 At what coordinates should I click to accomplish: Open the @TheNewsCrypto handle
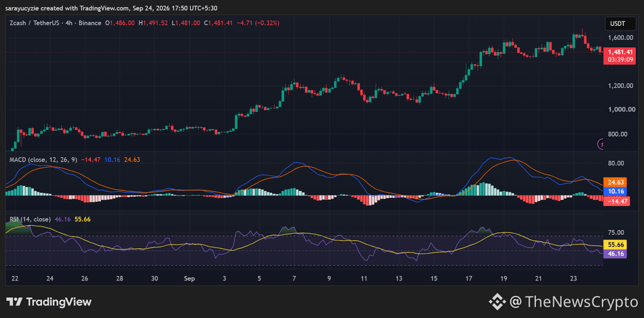[x=574, y=302]
